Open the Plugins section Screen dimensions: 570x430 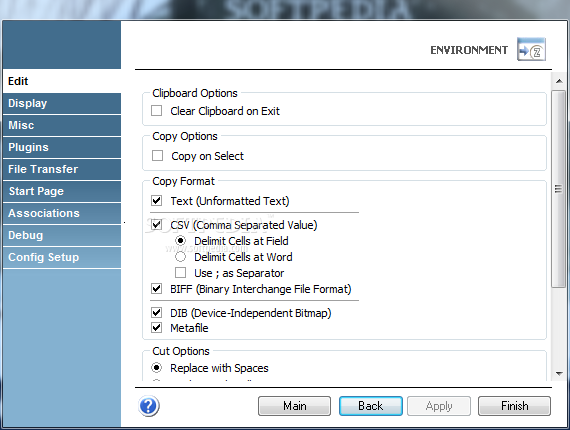62,147
